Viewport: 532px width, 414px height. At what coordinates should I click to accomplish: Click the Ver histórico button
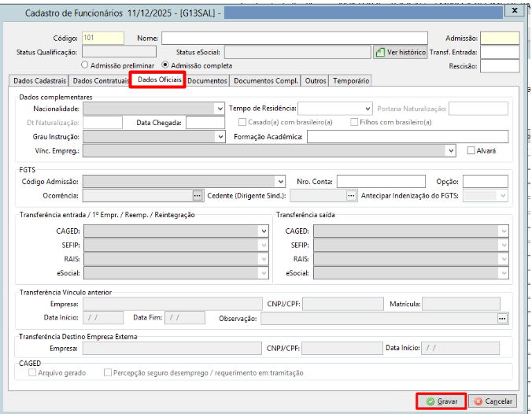click(401, 52)
